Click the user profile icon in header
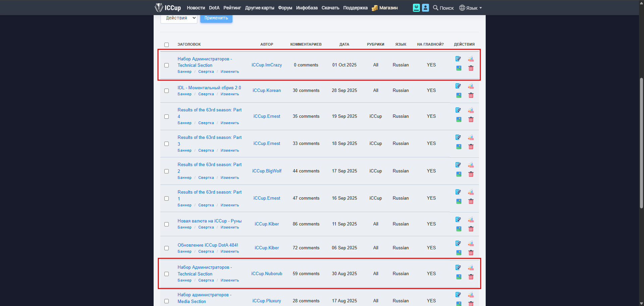The height and width of the screenshot is (306, 644). pos(425,8)
